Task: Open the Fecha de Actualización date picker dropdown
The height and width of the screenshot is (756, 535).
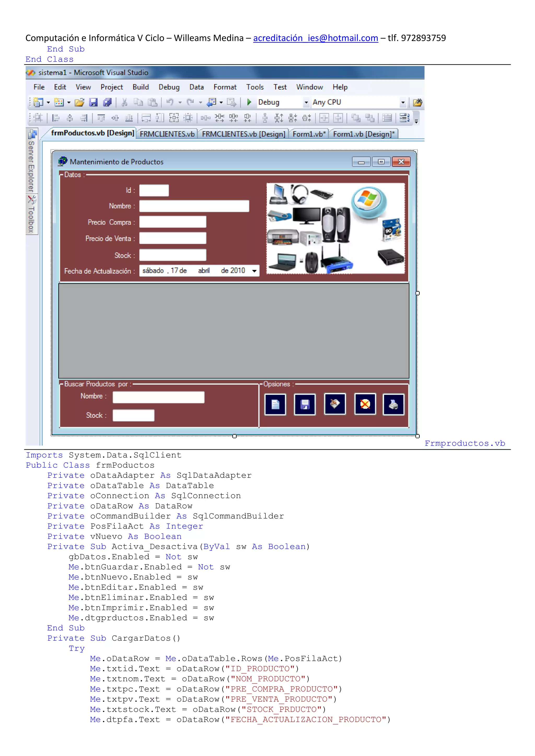Action: point(254,271)
